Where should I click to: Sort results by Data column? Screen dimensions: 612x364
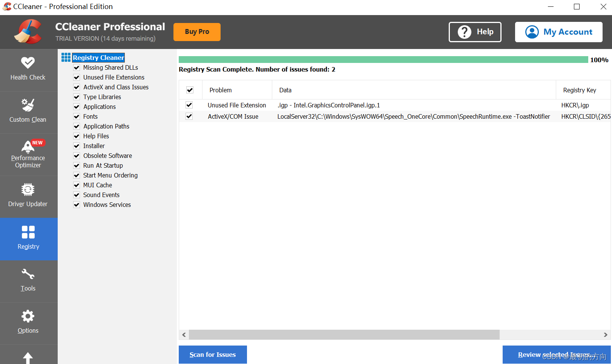pyautogui.click(x=414, y=90)
